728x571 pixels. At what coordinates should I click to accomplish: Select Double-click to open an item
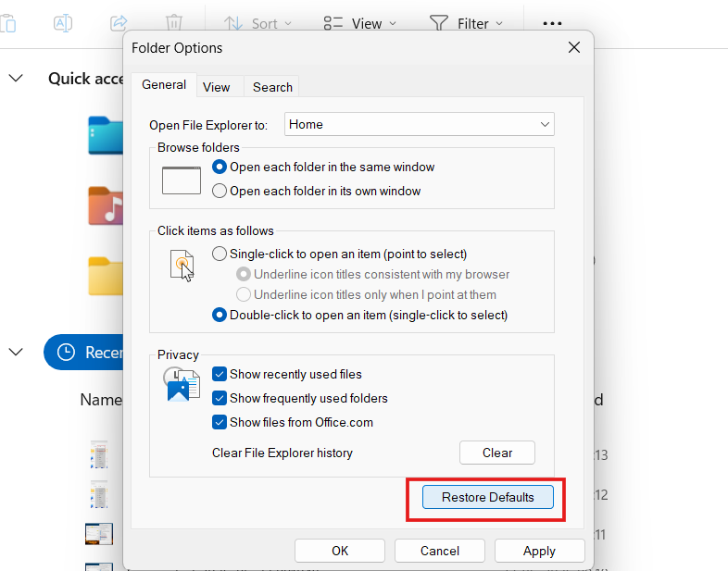coord(359,316)
